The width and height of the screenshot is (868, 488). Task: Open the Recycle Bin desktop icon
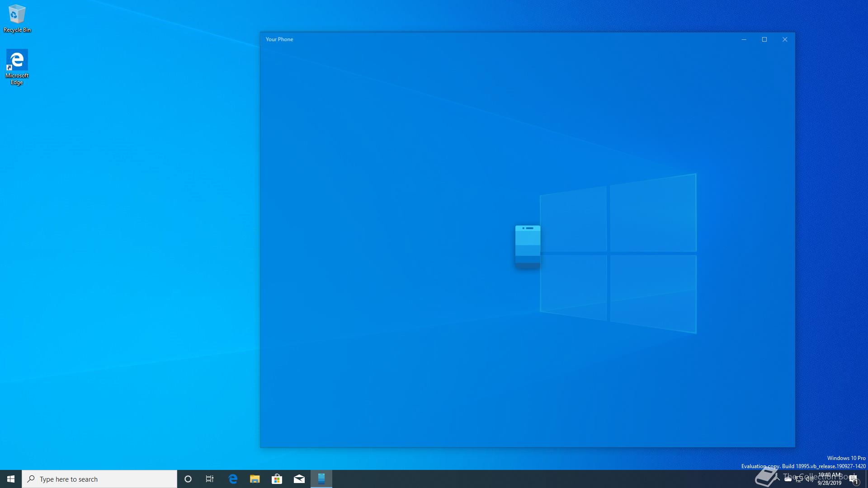click(17, 18)
